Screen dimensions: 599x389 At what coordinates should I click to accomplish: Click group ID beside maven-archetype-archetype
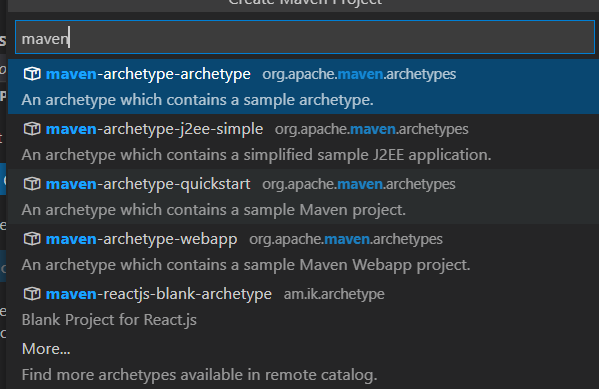pyautogui.click(x=359, y=74)
